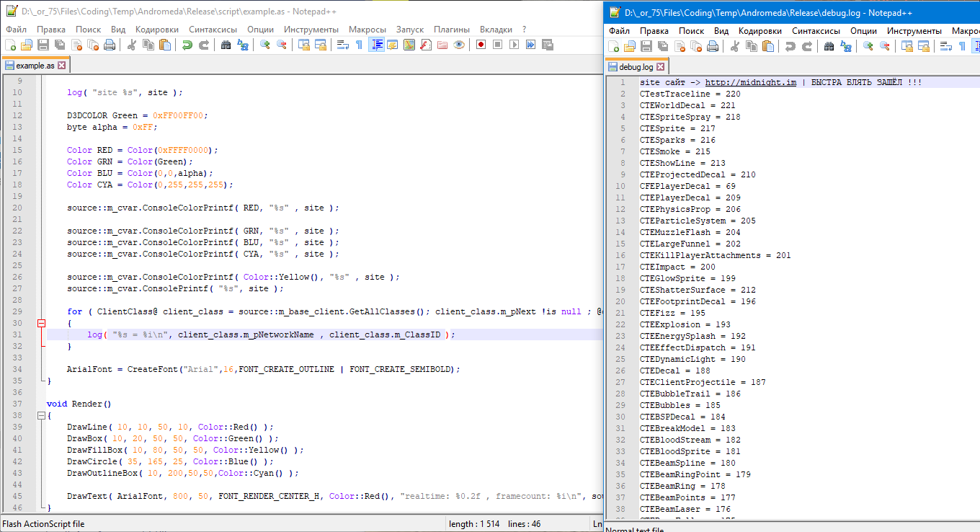Open Синтаксисы menu in example.as window

[x=213, y=30]
